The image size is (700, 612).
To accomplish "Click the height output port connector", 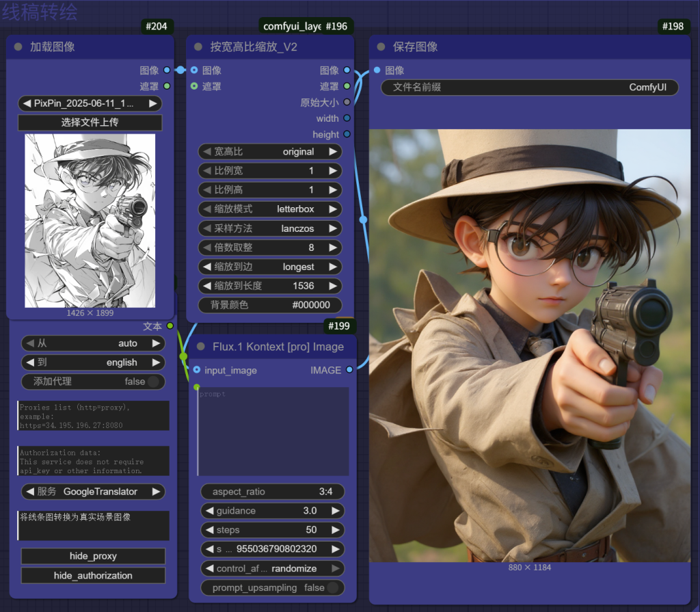I will (x=347, y=135).
